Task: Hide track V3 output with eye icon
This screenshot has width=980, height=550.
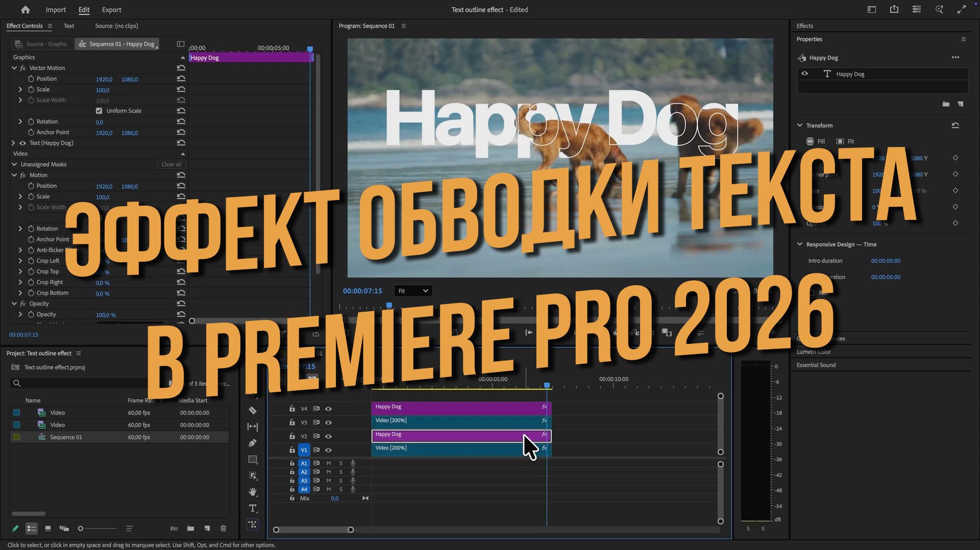Action: click(x=328, y=422)
